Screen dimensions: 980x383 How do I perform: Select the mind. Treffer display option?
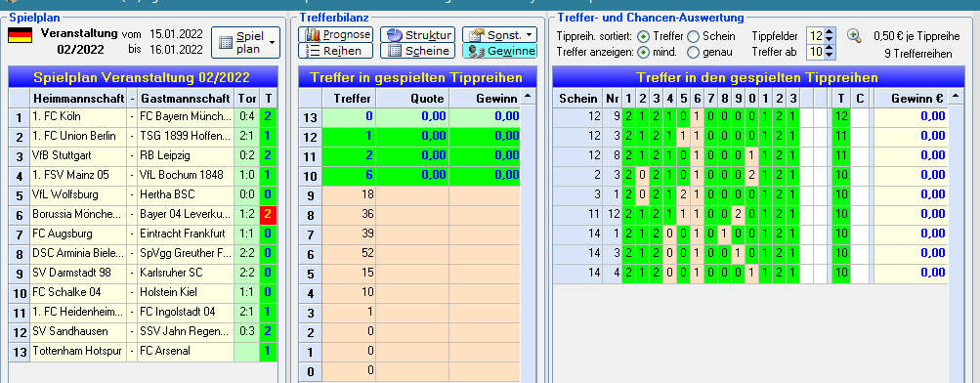[643, 53]
